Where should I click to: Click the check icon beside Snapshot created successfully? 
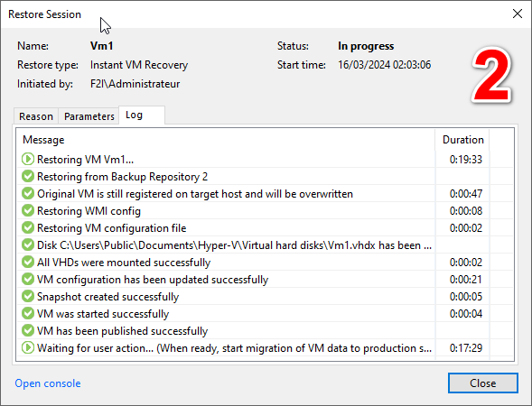[x=28, y=296]
